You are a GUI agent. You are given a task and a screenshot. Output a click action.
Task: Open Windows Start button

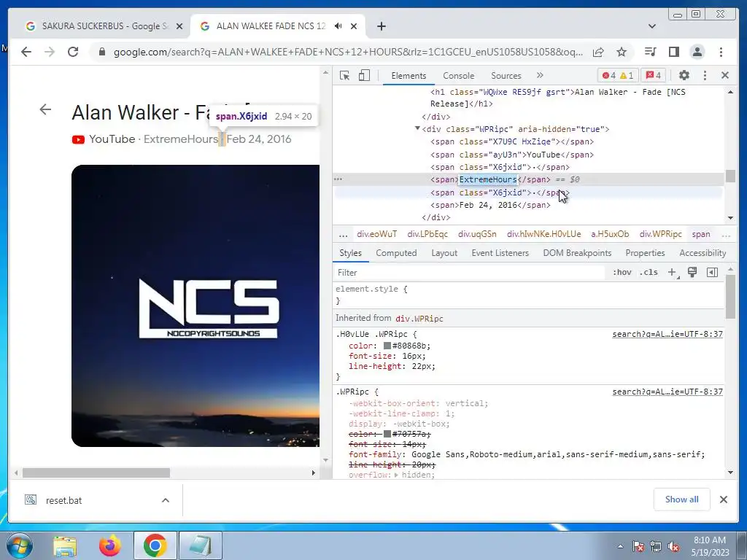tap(20, 545)
